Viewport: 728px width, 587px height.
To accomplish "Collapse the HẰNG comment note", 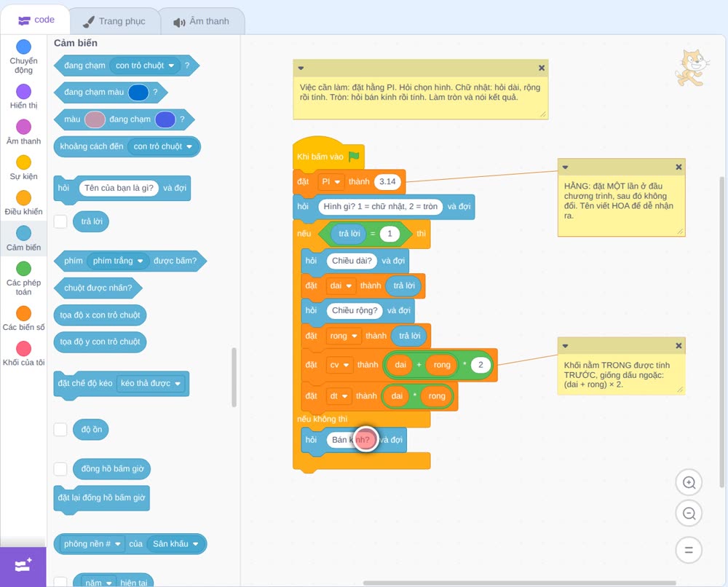I will coord(565,168).
